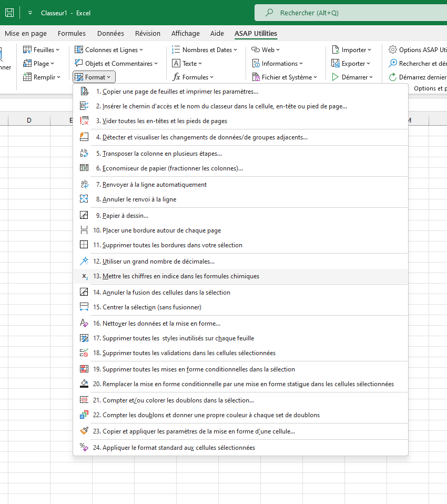Click the page border icon, item 10
This screenshot has height=504, width=447.
pos(84,230)
